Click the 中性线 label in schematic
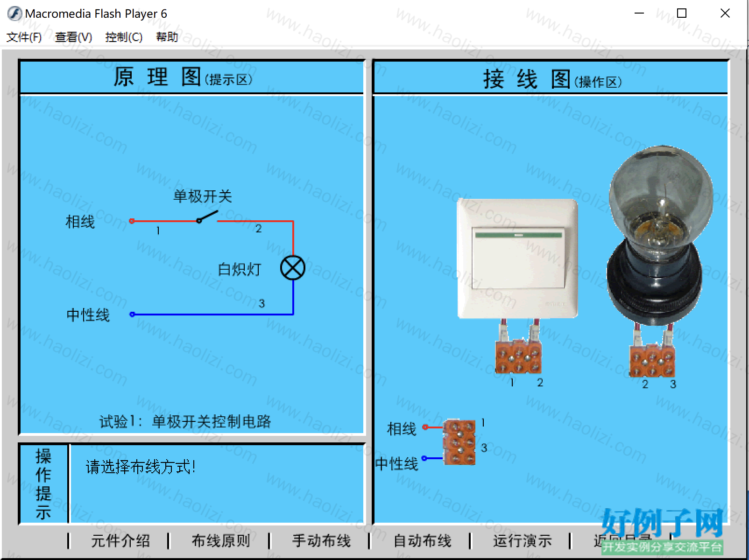Viewport: 749px width, 560px height. coord(88,315)
